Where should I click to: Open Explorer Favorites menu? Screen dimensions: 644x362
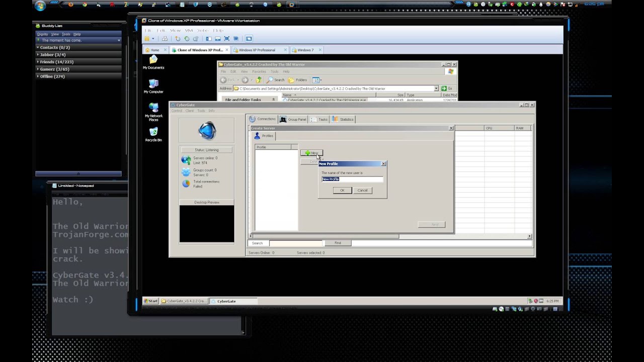(259, 71)
